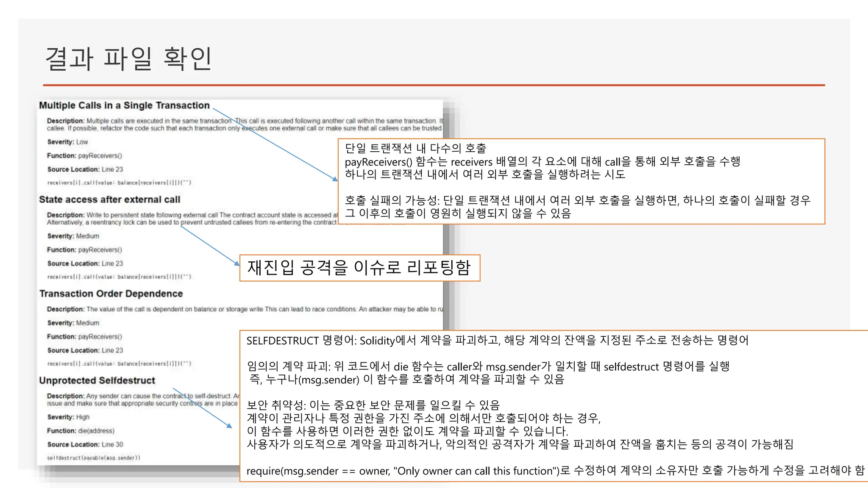Click the '단일 트랜잭션 내 다수의 호출' annotation line

[415, 148]
